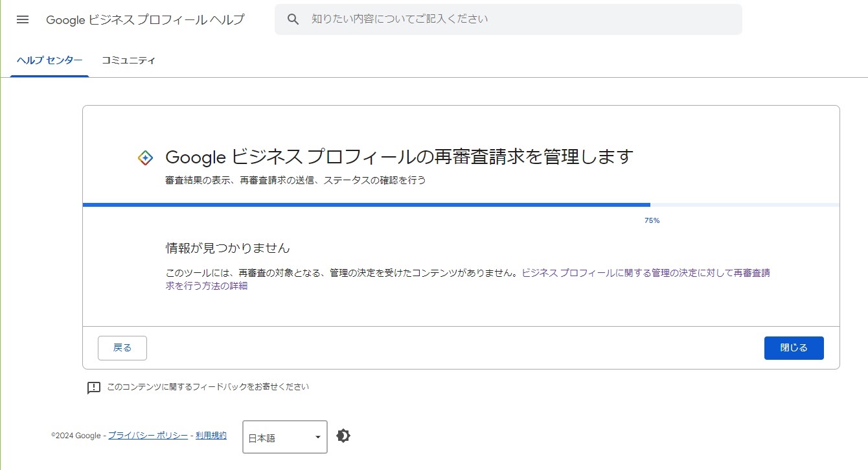Click the blue 閉じる button
The width and height of the screenshot is (868, 470).
pyautogui.click(x=794, y=347)
